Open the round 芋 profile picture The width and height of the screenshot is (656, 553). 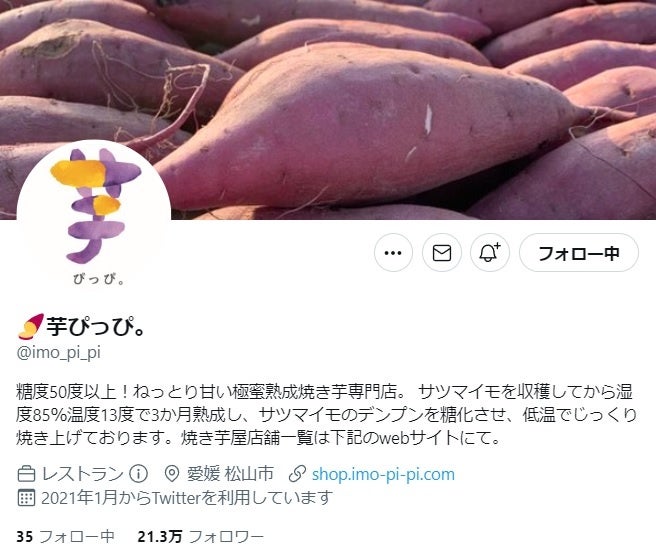94,216
